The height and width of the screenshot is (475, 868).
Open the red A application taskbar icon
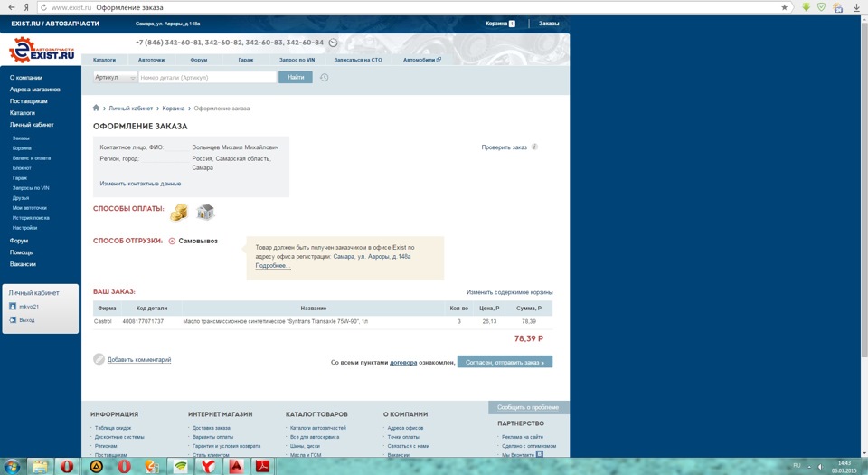tap(236, 467)
